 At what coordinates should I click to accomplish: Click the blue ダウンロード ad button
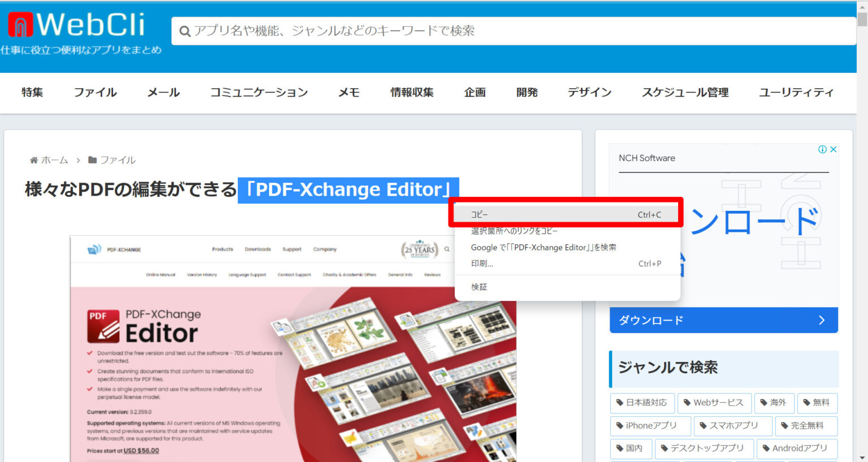(723, 320)
